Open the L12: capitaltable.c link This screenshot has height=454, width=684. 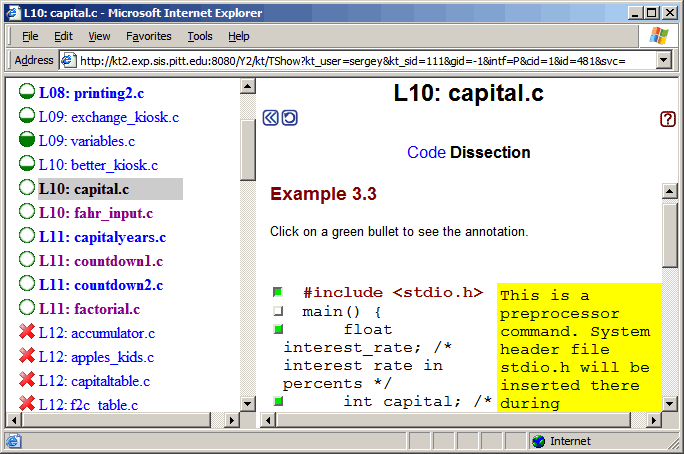coord(94,381)
